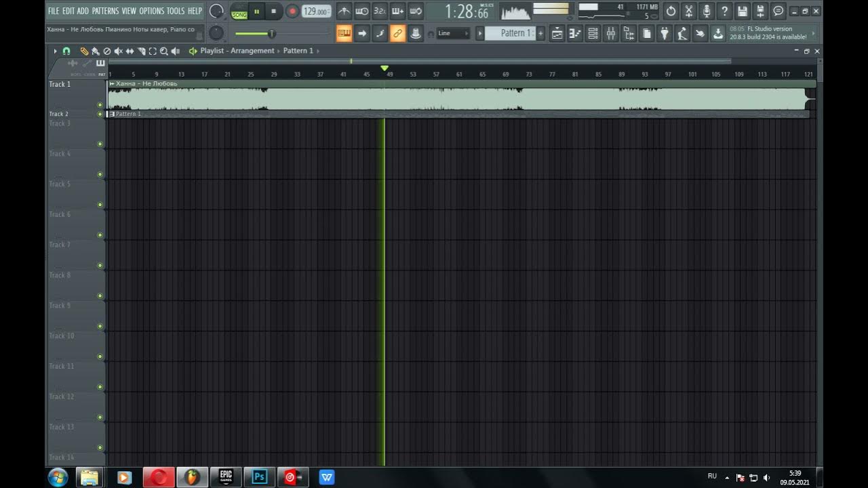Open the Mixer view icon
This screenshot has height=488, width=868.
[x=611, y=33]
